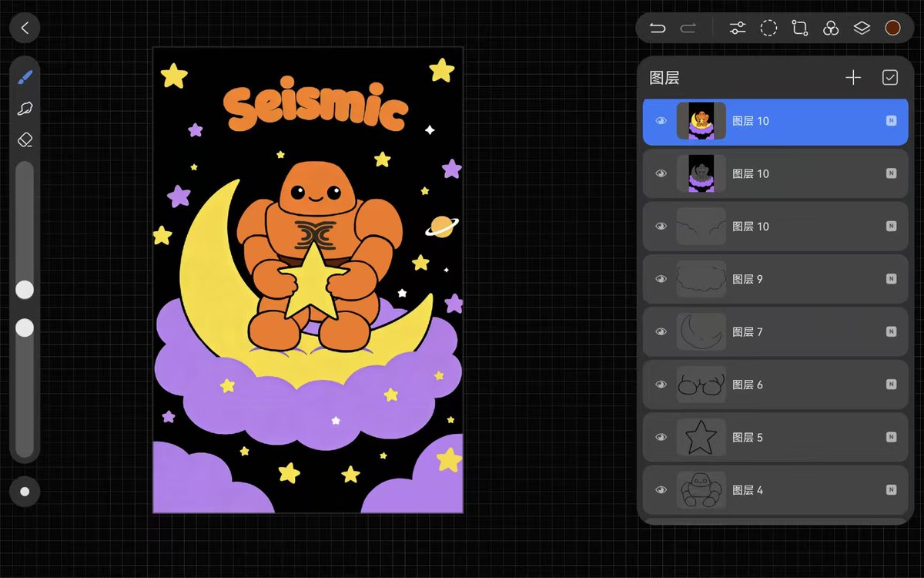The height and width of the screenshot is (578, 924).
Task: Select the Smudge tool
Action: (x=25, y=109)
